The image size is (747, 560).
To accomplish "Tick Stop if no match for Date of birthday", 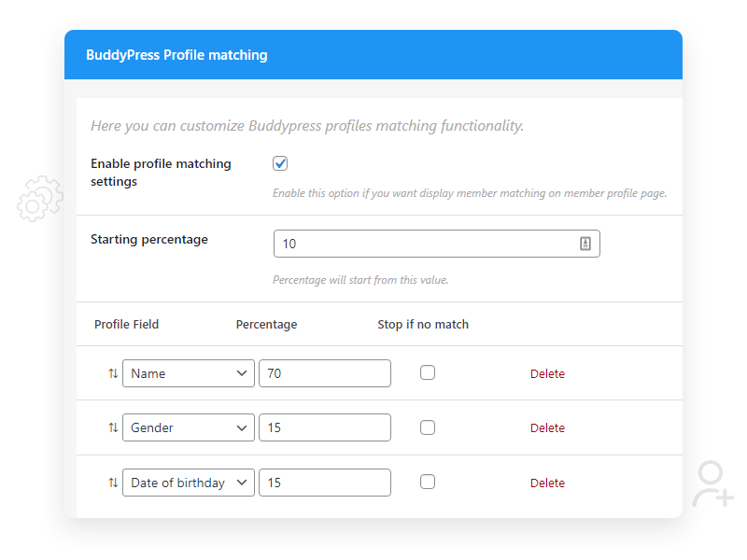I will (x=428, y=482).
